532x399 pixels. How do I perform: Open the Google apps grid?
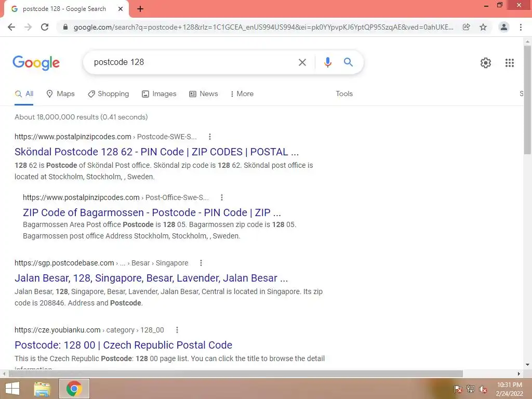[x=509, y=63]
